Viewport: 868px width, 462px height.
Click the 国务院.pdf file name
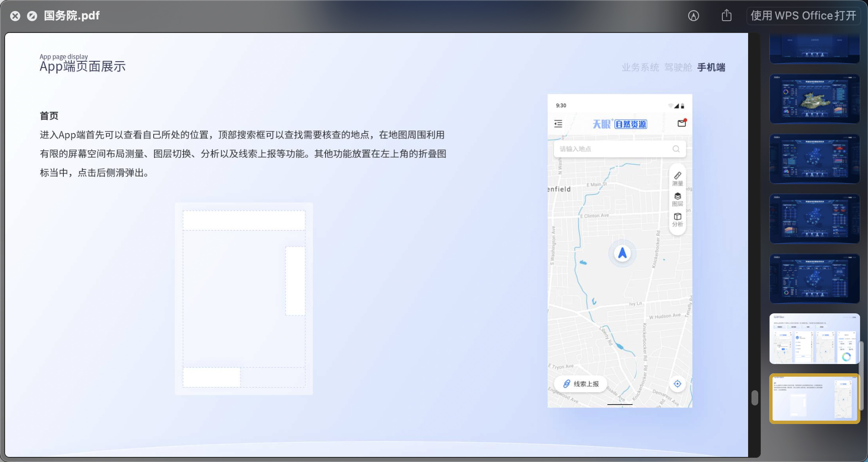pyautogui.click(x=72, y=16)
